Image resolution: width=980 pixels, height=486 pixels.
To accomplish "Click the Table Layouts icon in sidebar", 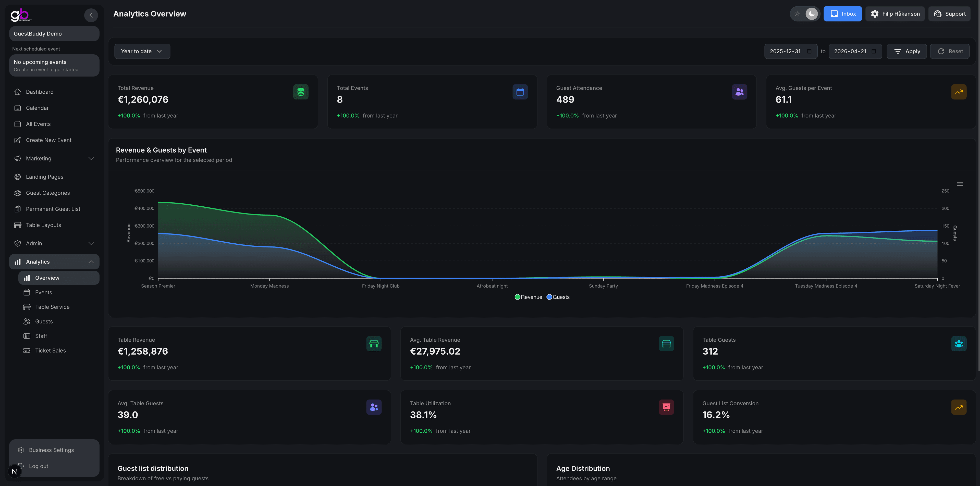I will (x=18, y=225).
